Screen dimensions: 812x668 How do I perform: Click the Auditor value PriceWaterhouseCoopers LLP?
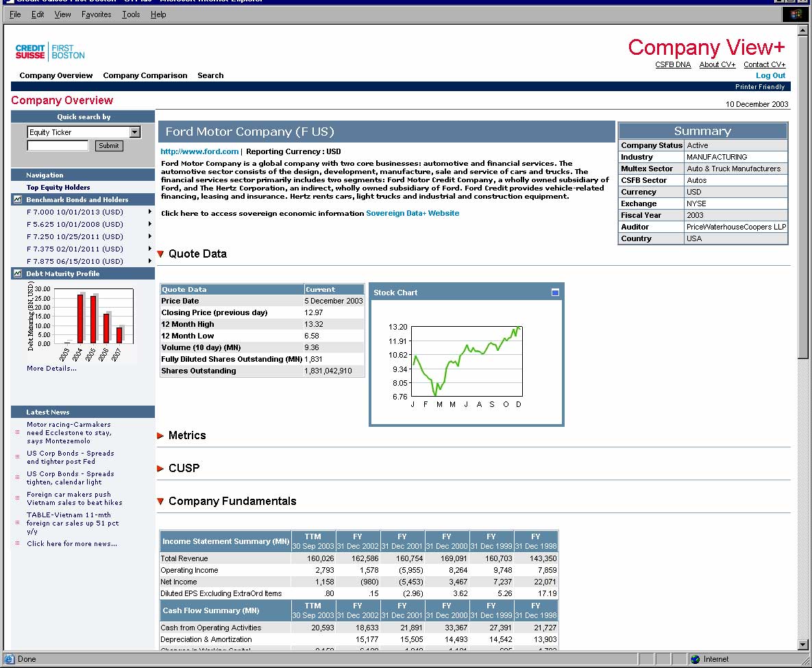[x=736, y=227]
